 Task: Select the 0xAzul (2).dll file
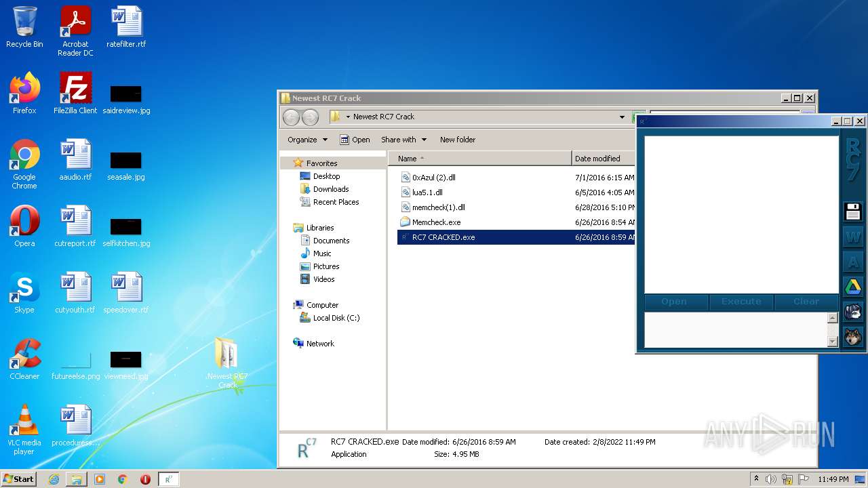434,178
